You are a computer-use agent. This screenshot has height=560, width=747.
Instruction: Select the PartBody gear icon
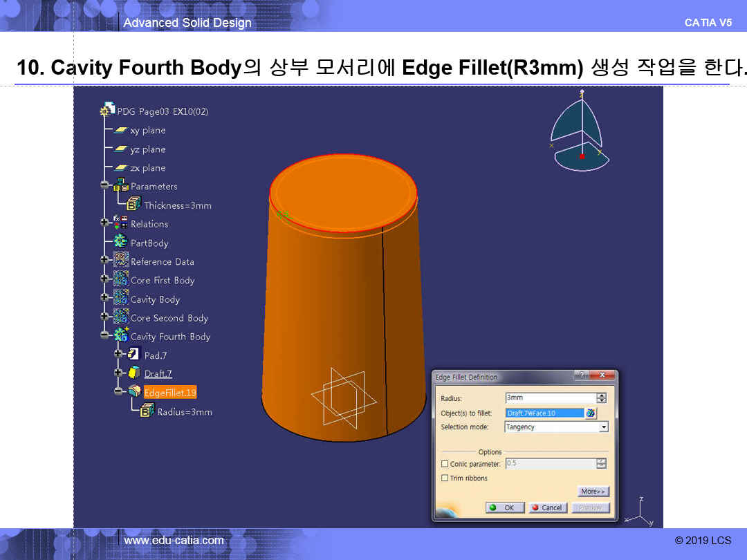click(121, 242)
